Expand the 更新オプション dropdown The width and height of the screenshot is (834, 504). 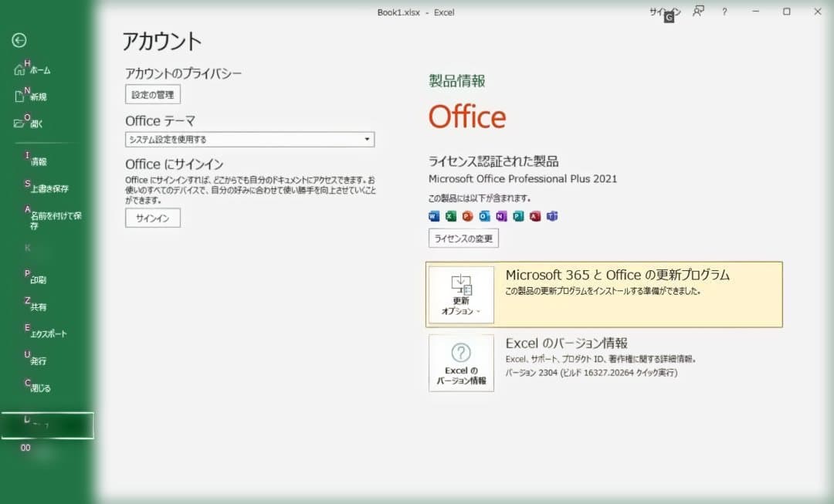(461, 295)
